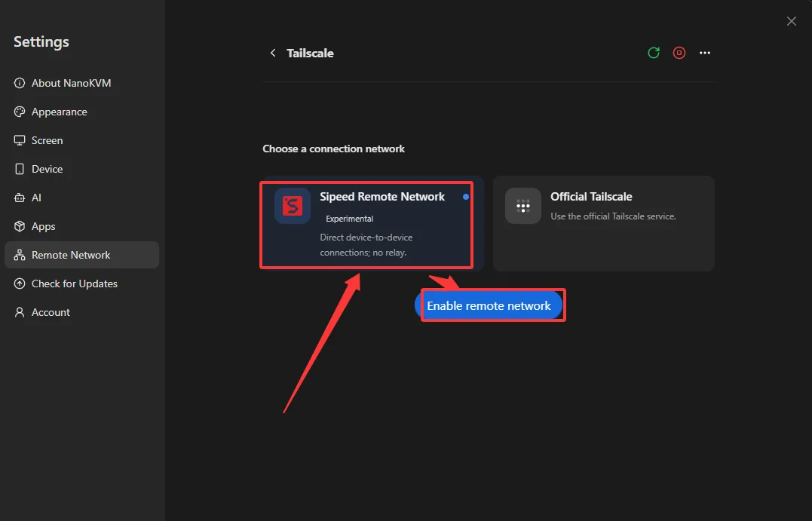Refresh Tailscale status with the green icon
Viewport: 812px width, 521px height.
pos(654,53)
